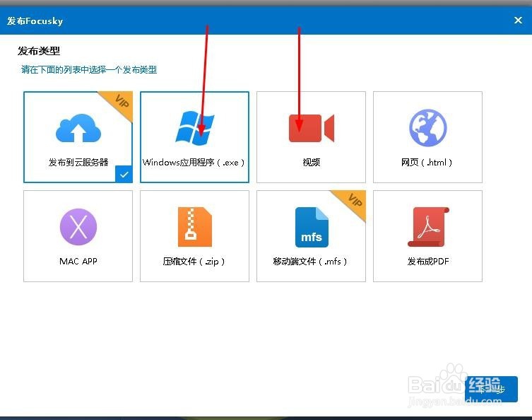Select the Windows应用程序 (.exe) label
Image resolution: width=532 pixels, height=420 pixels.
(x=194, y=162)
